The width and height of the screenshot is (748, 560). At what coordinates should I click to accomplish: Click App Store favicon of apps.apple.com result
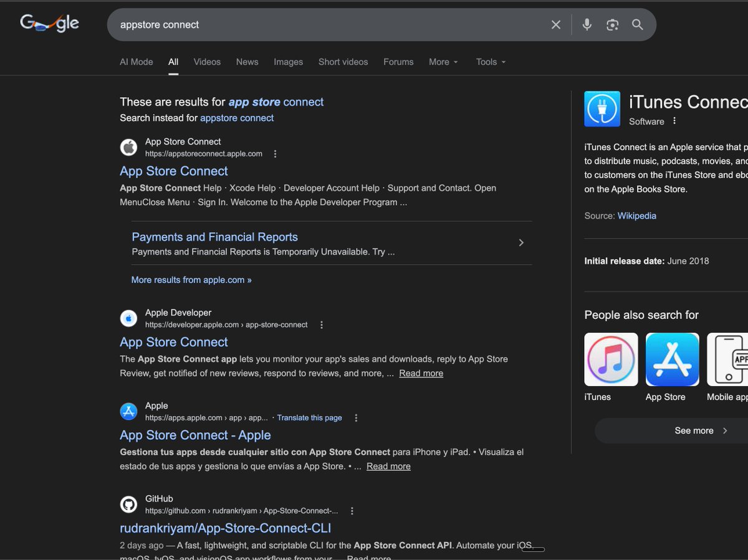[128, 412]
